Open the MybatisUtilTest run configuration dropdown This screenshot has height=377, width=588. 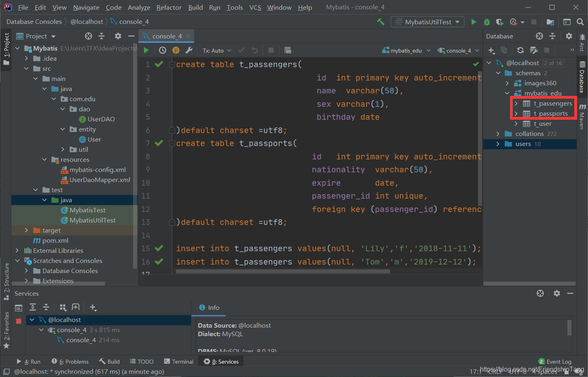427,22
